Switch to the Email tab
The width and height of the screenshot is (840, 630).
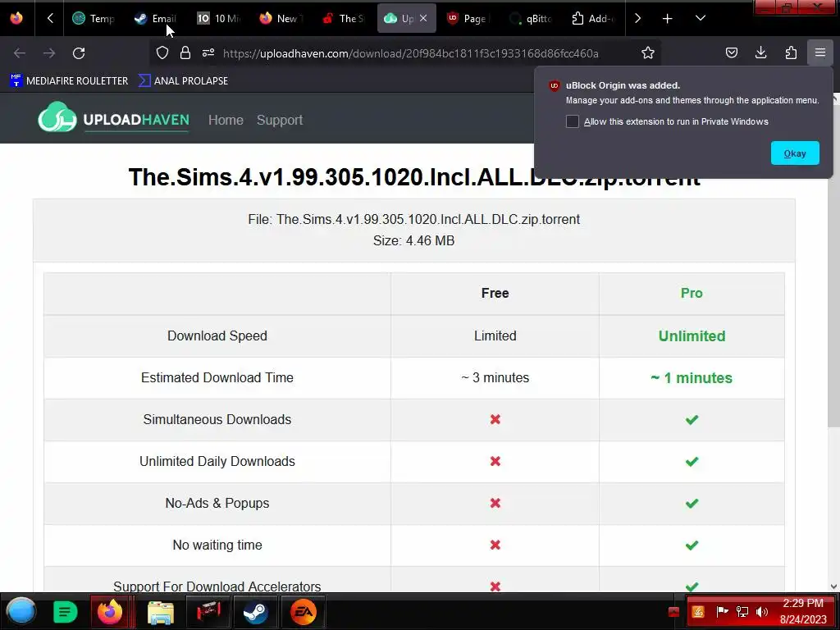(155, 18)
